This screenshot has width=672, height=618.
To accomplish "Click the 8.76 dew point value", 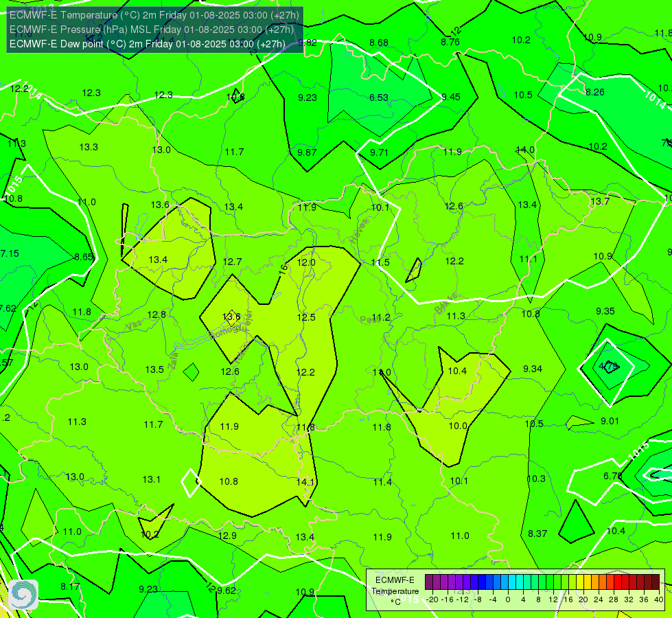I will click(450, 42).
